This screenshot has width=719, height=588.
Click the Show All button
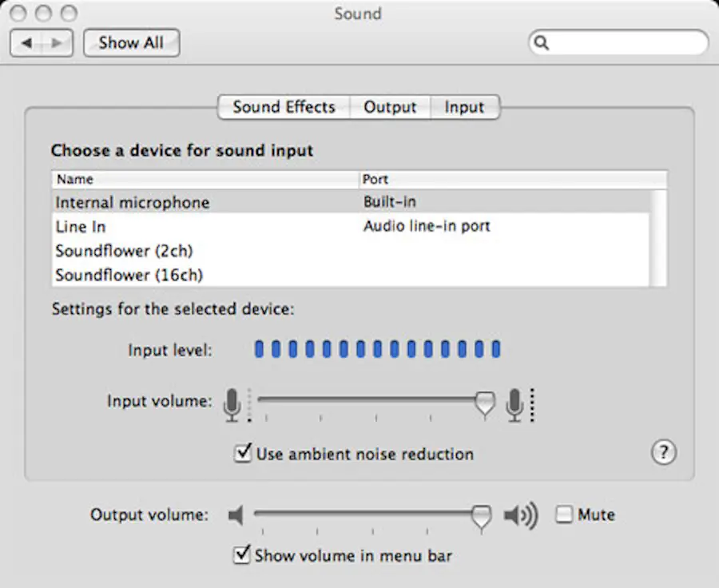coord(131,42)
